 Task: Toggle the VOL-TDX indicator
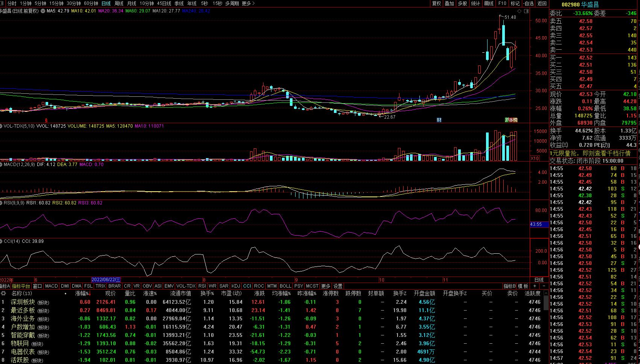click(x=186, y=286)
